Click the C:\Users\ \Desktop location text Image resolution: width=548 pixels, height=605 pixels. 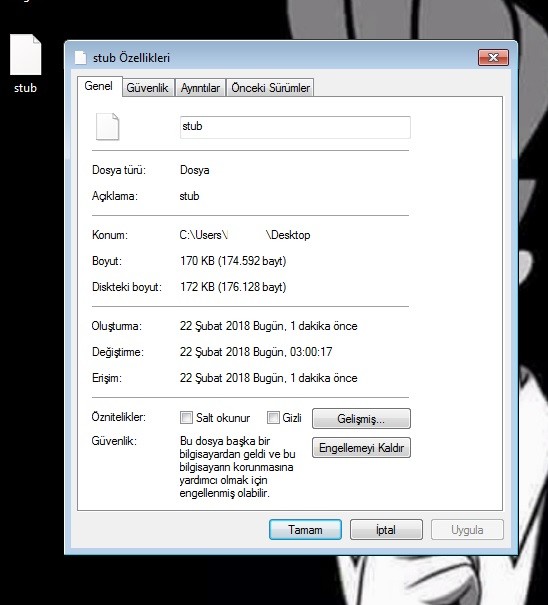245,235
